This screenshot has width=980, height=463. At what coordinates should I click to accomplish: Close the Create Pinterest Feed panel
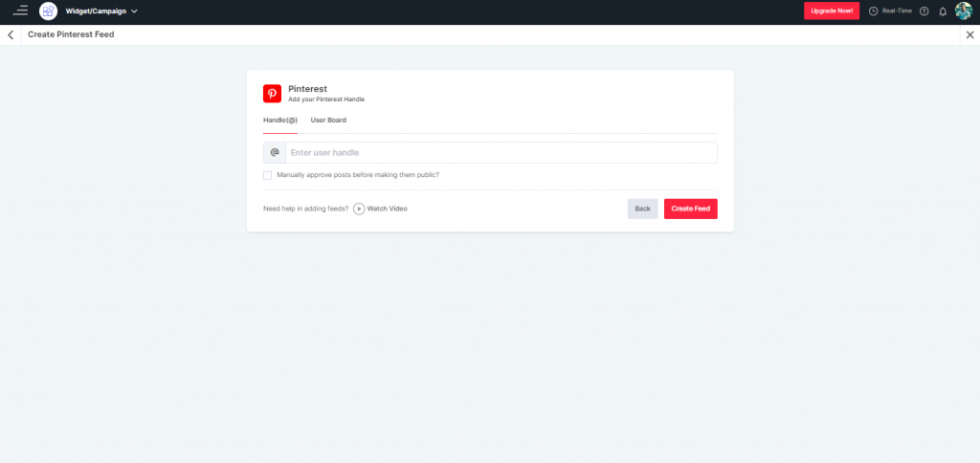[970, 35]
